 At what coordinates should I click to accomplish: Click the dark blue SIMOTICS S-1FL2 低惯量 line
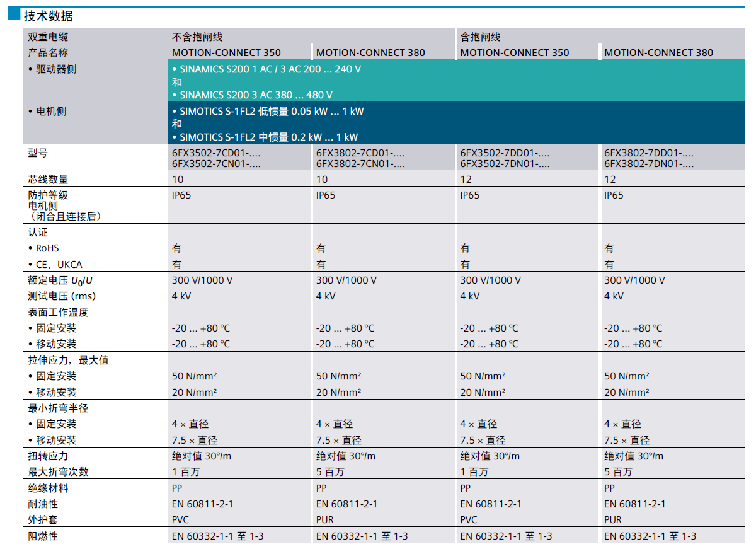tap(268, 111)
